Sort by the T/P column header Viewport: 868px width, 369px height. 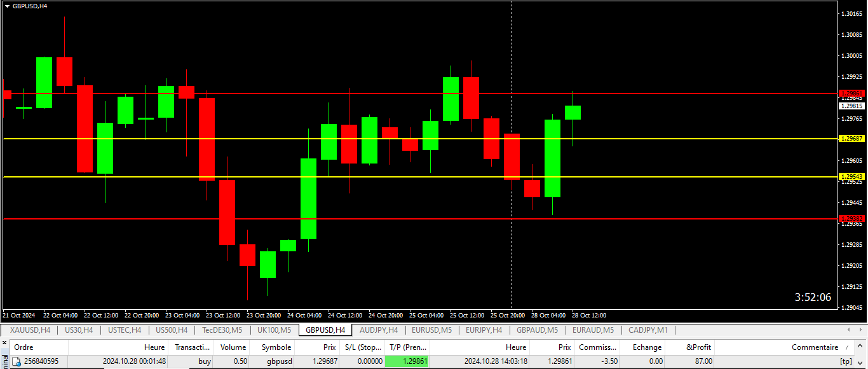pos(407,347)
